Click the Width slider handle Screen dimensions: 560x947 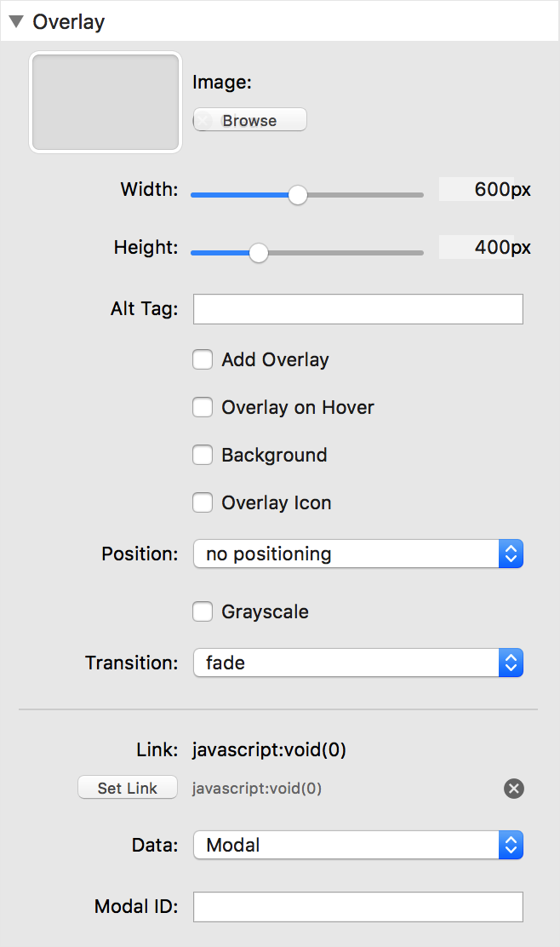298,195
